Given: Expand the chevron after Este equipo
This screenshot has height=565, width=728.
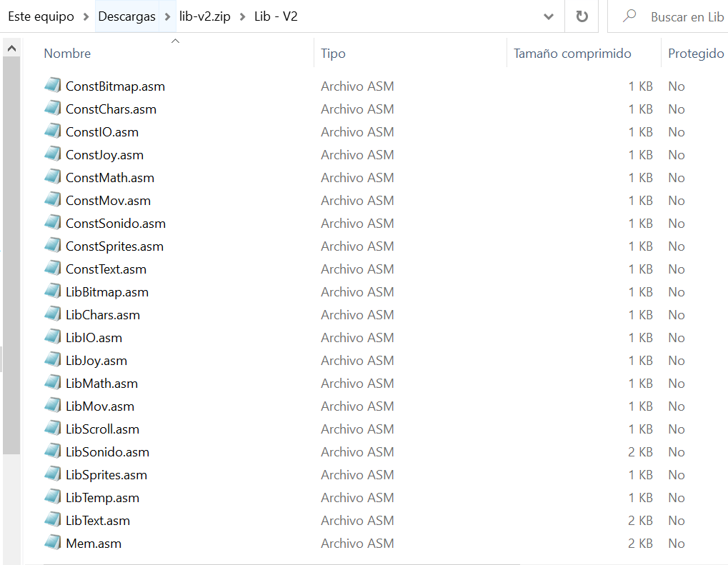Looking at the screenshot, I should tap(86, 16).
